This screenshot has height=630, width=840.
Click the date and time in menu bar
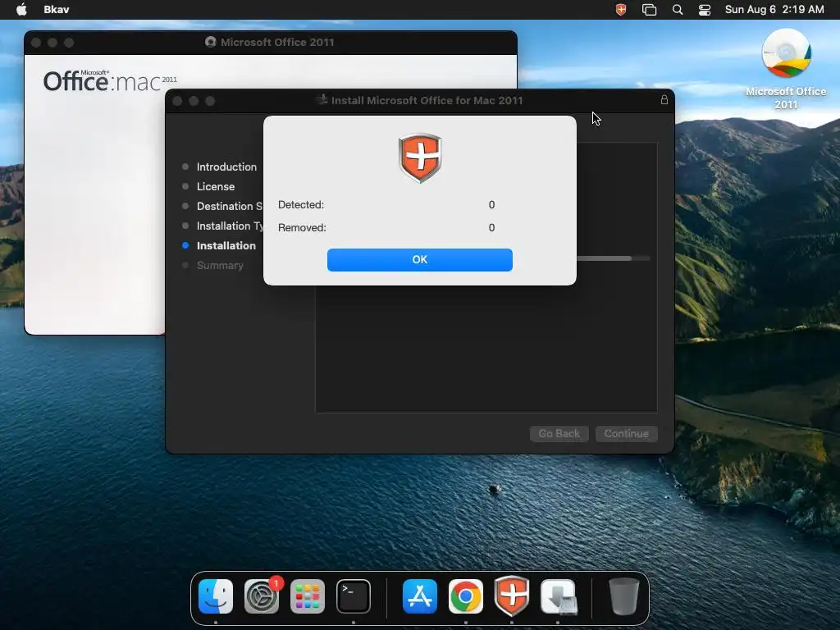(x=774, y=10)
